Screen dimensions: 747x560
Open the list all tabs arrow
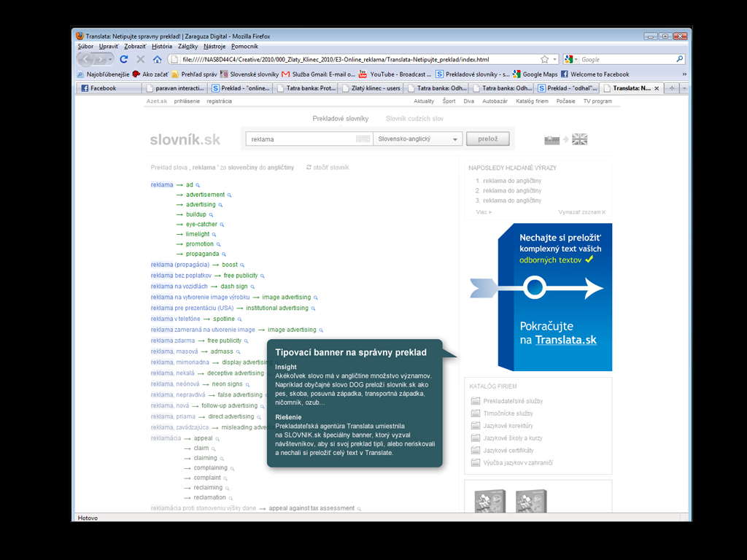click(684, 88)
